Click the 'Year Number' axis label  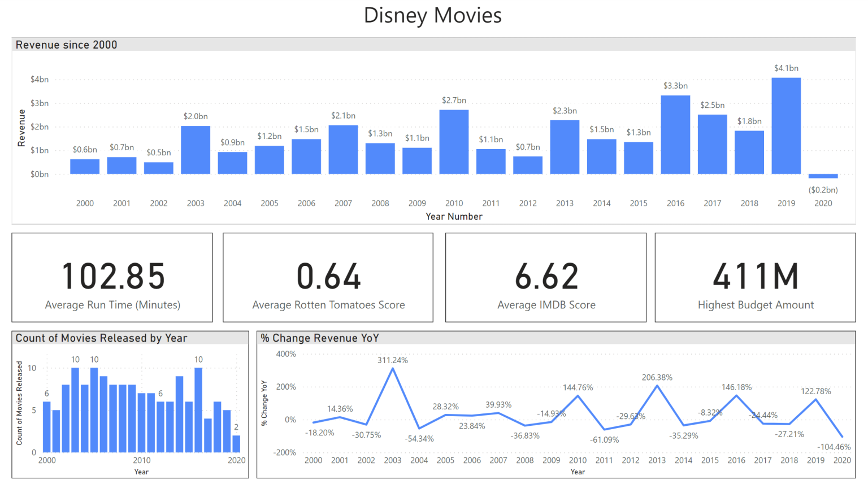click(x=454, y=216)
